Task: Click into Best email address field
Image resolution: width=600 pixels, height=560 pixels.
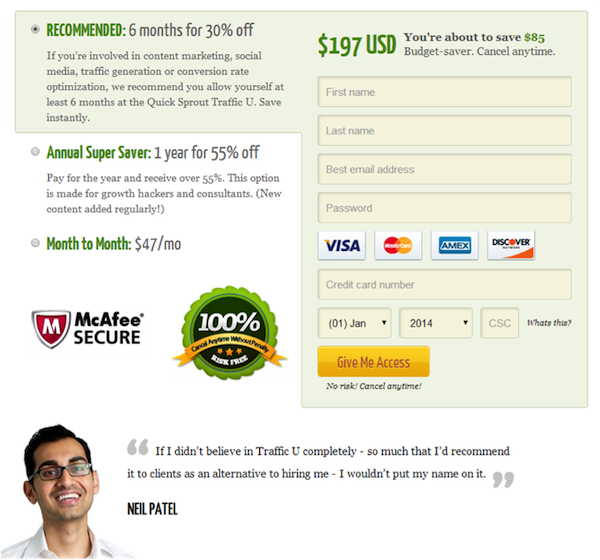Action: [x=445, y=169]
